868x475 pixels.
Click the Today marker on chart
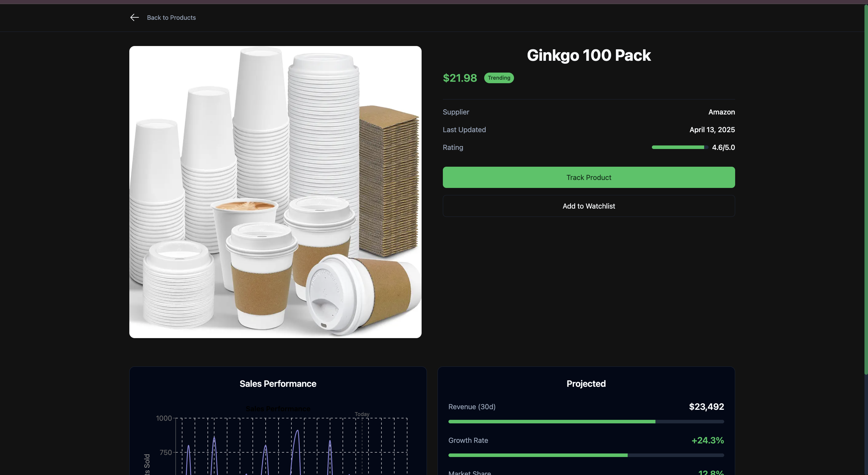[x=362, y=414]
